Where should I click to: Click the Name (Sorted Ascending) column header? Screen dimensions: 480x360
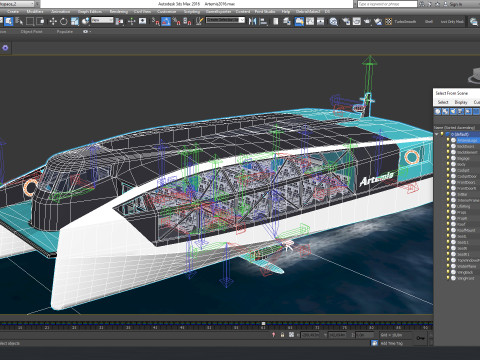pyautogui.click(x=456, y=128)
